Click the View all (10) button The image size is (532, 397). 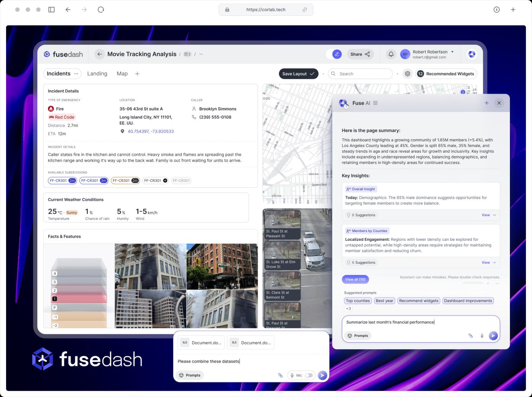click(x=355, y=279)
